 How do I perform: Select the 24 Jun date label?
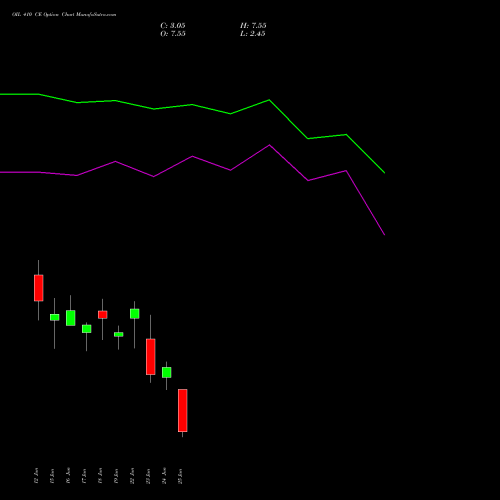click(x=164, y=476)
